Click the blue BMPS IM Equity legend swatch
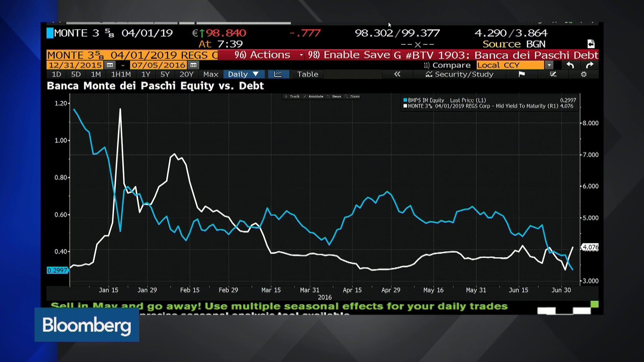Screen dimensions: 644x362 tap(405, 100)
